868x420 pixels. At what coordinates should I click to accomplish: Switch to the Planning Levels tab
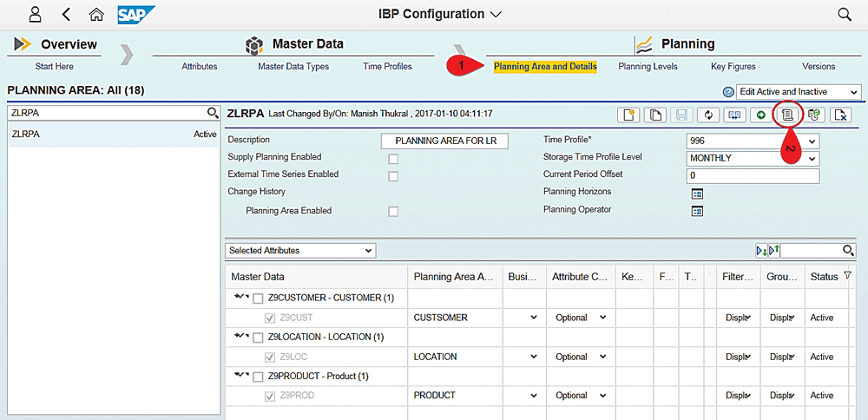(648, 67)
